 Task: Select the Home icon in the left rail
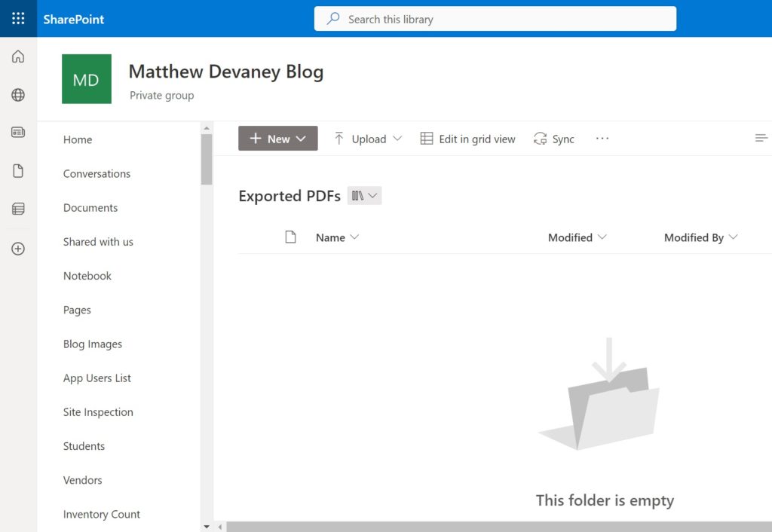tap(17, 56)
